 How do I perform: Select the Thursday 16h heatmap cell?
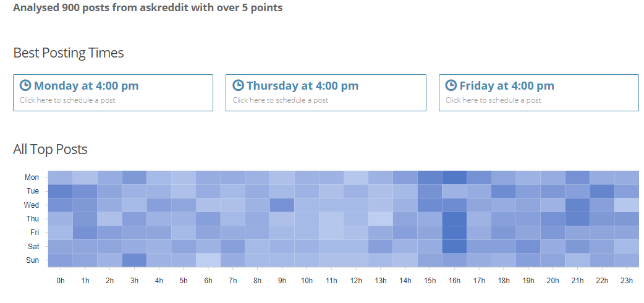(454, 219)
